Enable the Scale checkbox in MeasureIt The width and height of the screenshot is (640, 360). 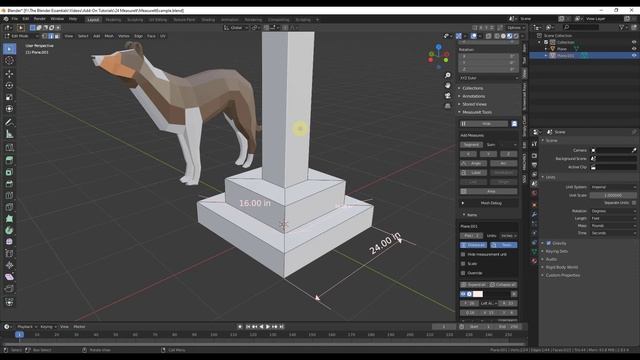[x=463, y=264]
